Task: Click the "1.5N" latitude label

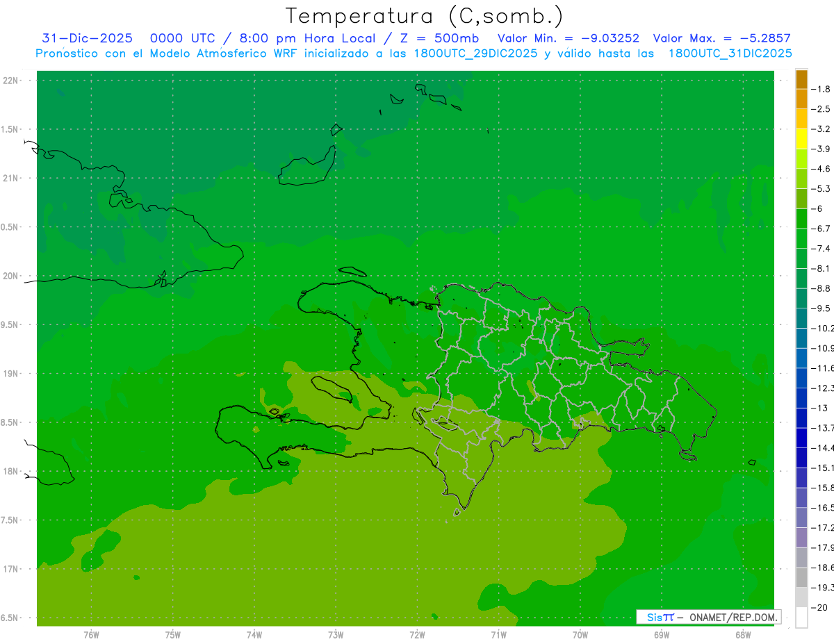Action: tap(10, 129)
